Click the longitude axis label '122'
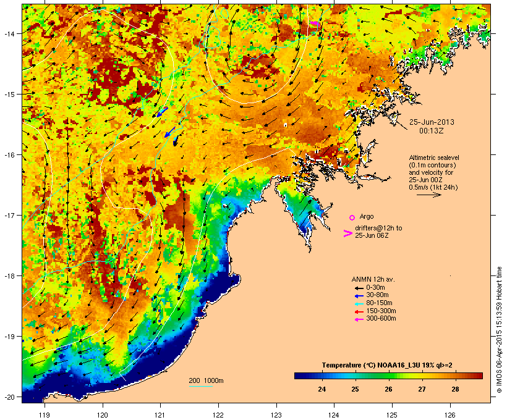This screenshot has width=507, height=420. tap(218, 415)
